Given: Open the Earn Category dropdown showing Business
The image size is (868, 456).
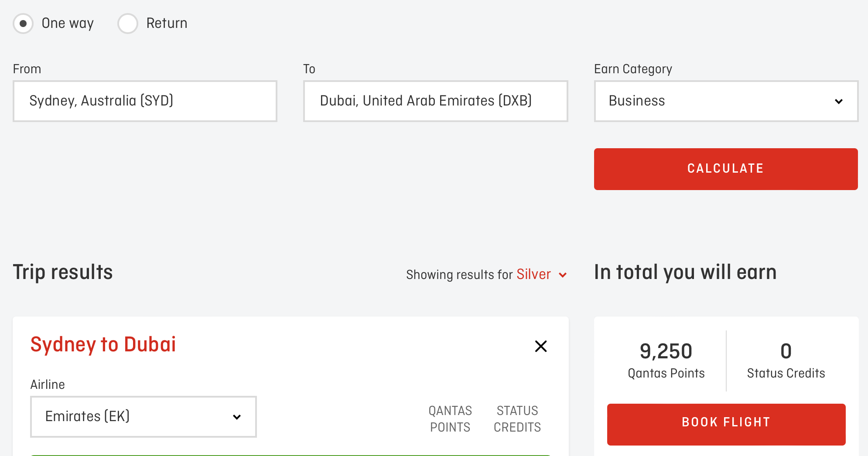Looking at the screenshot, I should (x=726, y=101).
